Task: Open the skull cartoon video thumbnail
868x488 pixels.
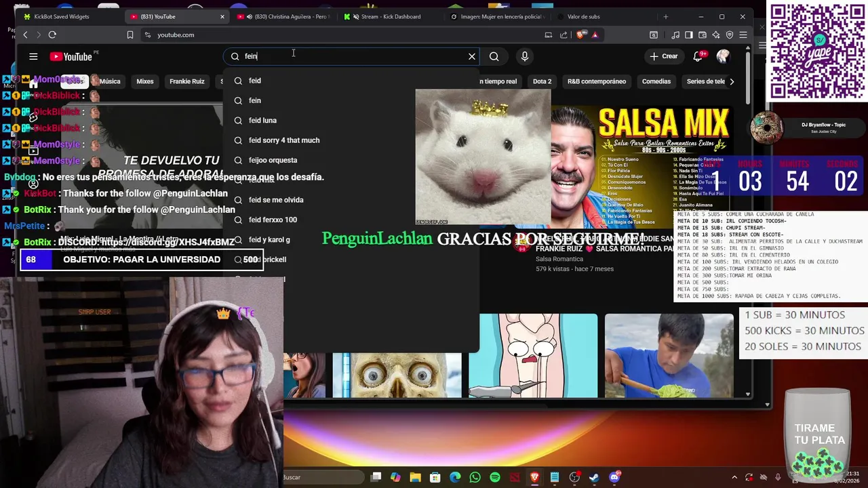Action: 397,375
